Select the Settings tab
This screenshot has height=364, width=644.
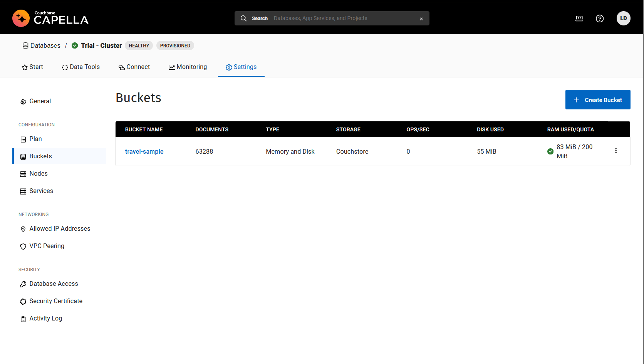pos(241,67)
